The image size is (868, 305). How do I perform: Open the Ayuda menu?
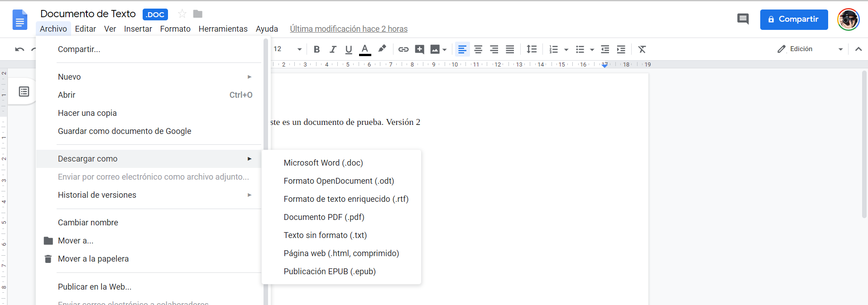(x=267, y=29)
